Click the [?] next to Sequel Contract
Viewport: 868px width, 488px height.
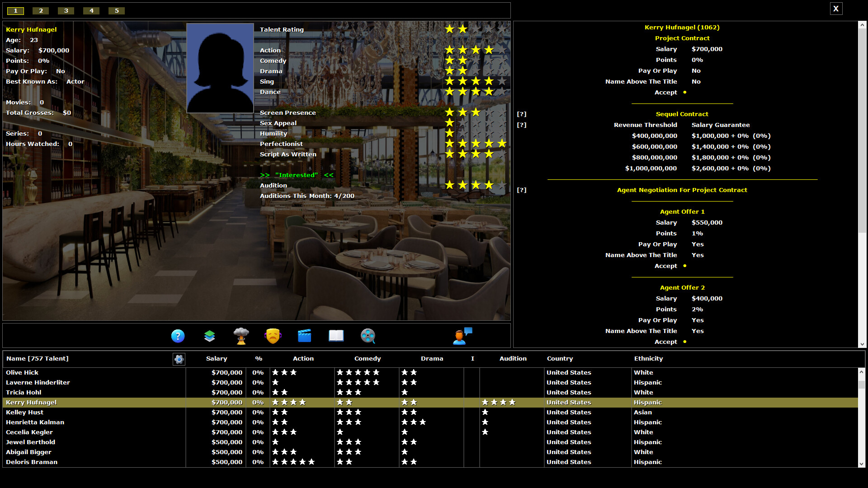point(522,114)
